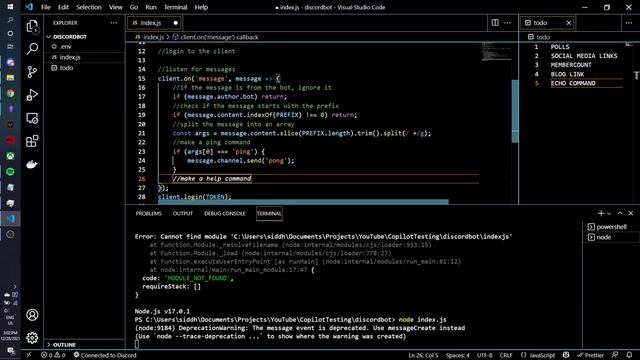Change file encoding via UTF-8

click(x=484, y=355)
